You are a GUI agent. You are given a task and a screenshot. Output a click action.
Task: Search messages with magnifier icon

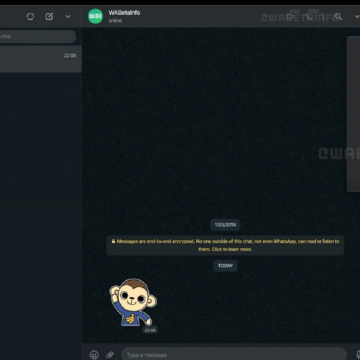pos(338,16)
